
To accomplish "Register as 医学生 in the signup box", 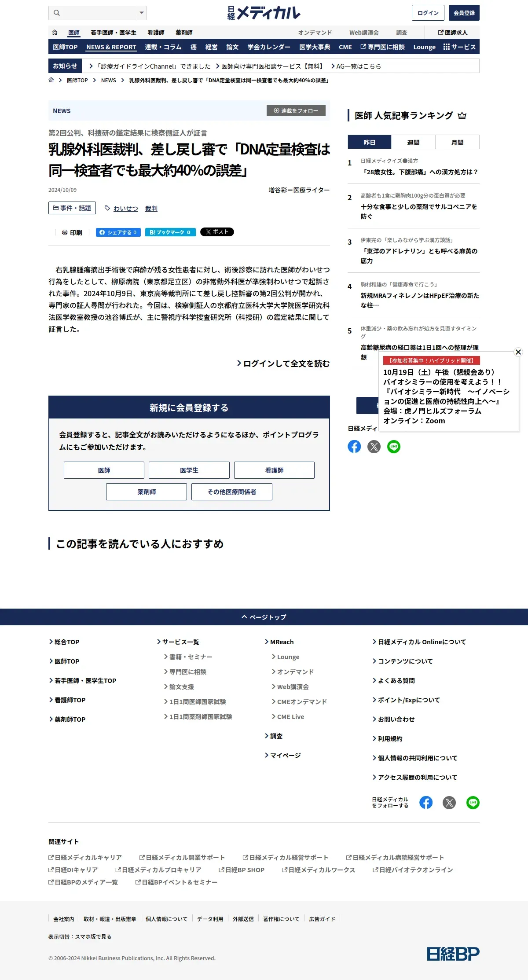I will click(189, 470).
